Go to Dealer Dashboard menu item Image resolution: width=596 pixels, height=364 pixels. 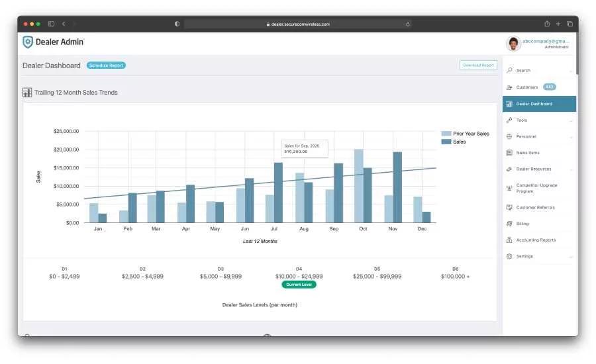(x=539, y=104)
